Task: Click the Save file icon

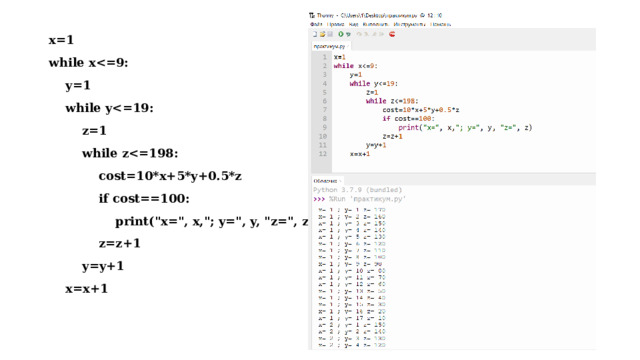Action: [330, 34]
